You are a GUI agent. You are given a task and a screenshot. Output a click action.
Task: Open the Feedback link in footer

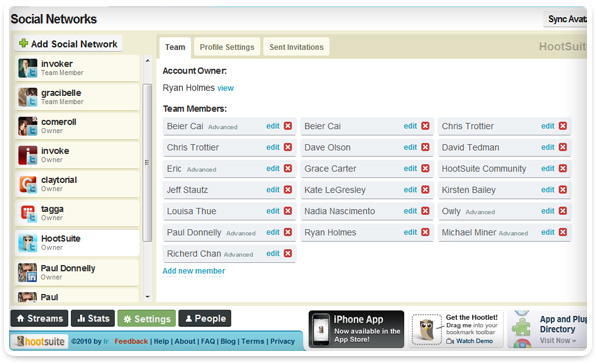point(131,341)
